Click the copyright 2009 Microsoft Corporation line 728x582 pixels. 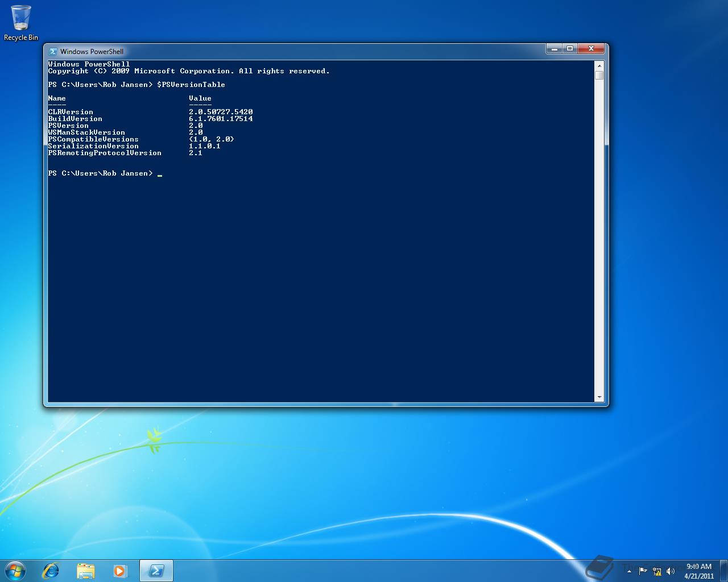[189, 71]
